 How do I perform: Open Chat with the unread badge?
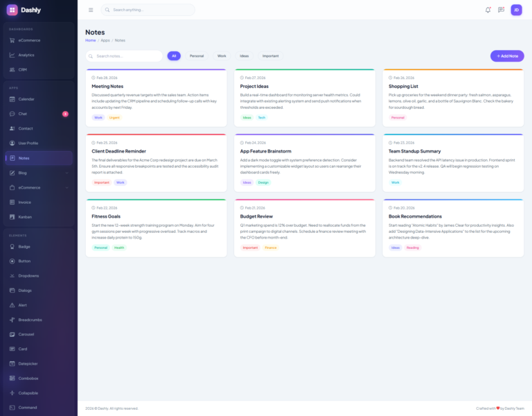[x=23, y=114]
